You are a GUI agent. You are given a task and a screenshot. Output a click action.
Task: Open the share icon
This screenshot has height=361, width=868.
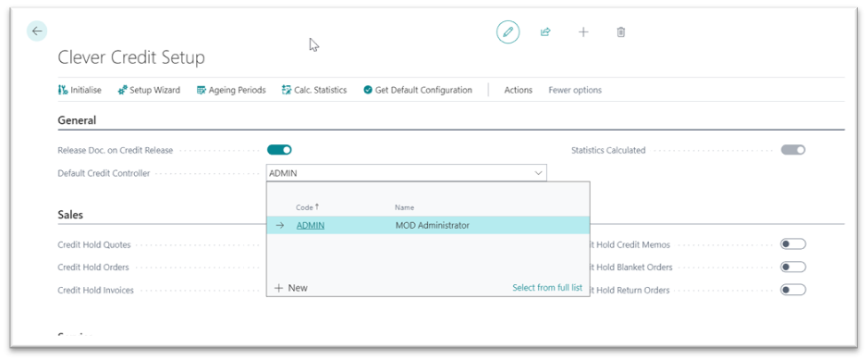(545, 32)
